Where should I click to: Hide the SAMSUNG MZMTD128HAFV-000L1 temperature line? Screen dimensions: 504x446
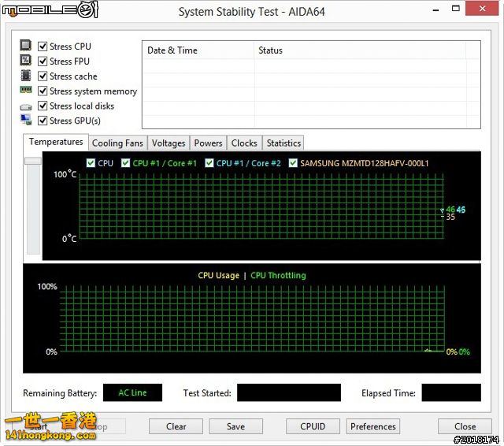[293, 163]
